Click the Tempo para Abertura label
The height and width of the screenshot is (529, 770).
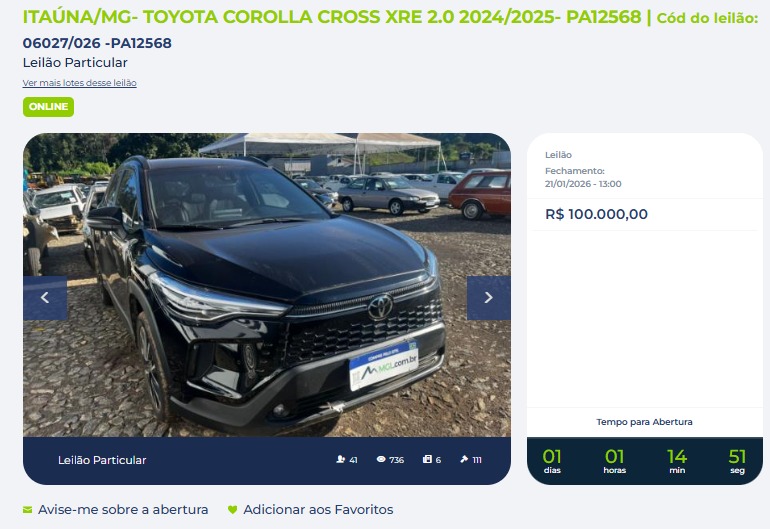[644, 422]
